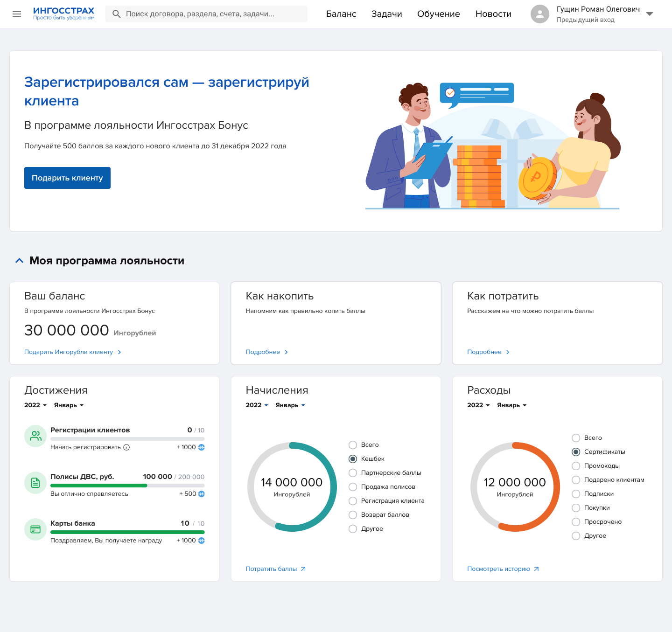The width and height of the screenshot is (672, 632).
Task: Select Партнерские баллы radio button
Action: click(x=353, y=473)
